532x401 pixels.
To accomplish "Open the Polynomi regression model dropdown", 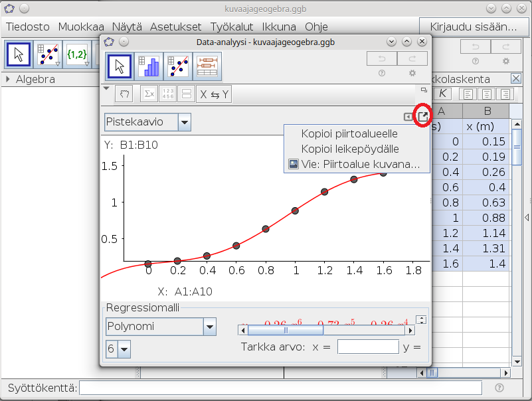I will point(210,327).
